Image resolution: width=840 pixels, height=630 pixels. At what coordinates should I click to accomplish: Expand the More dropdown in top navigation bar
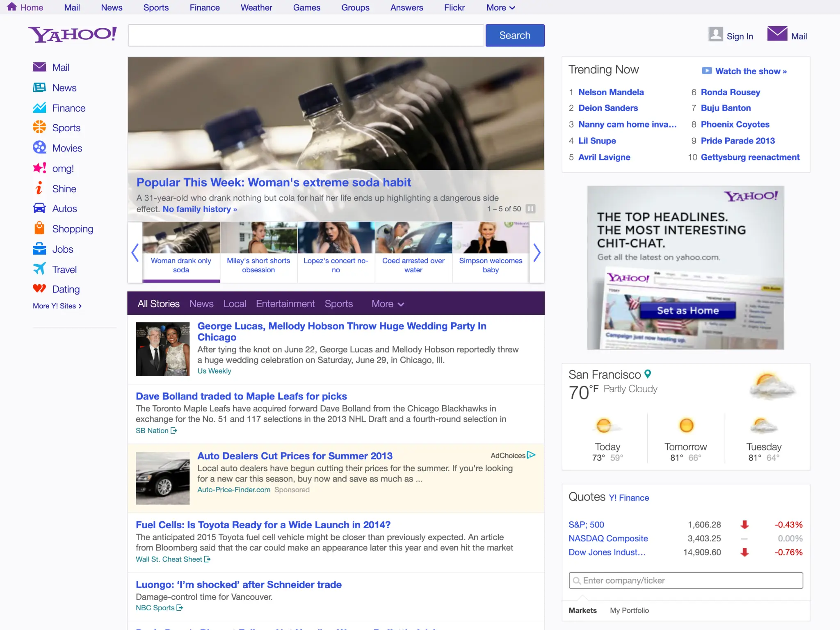pos(500,7)
